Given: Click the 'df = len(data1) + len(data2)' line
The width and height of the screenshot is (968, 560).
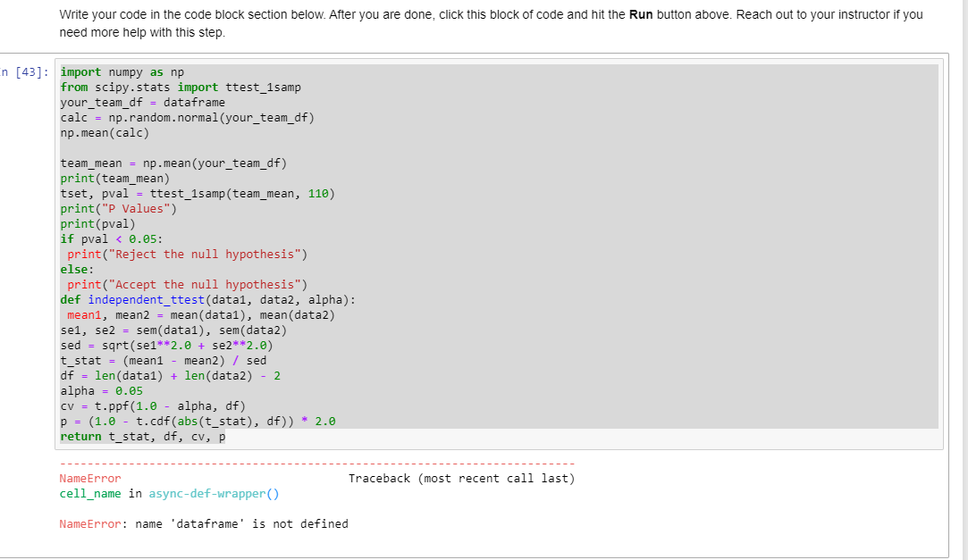Looking at the screenshot, I should 171,376.
